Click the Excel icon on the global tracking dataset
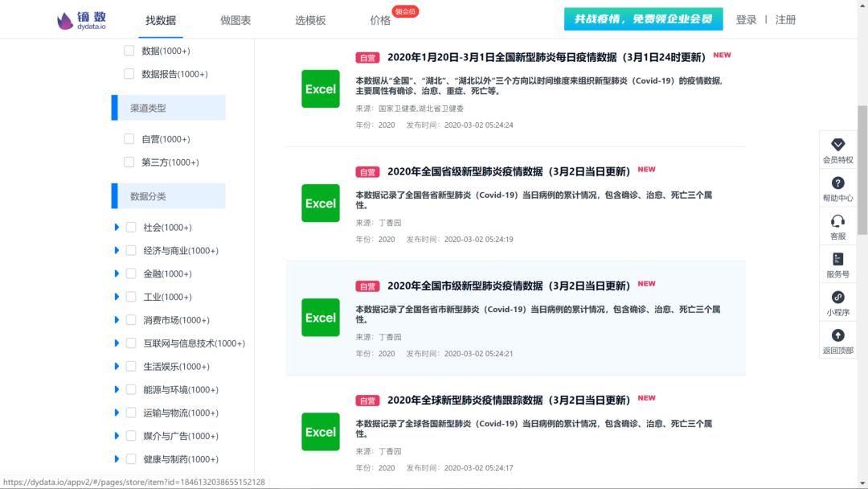The height and width of the screenshot is (489, 868). click(x=320, y=432)
